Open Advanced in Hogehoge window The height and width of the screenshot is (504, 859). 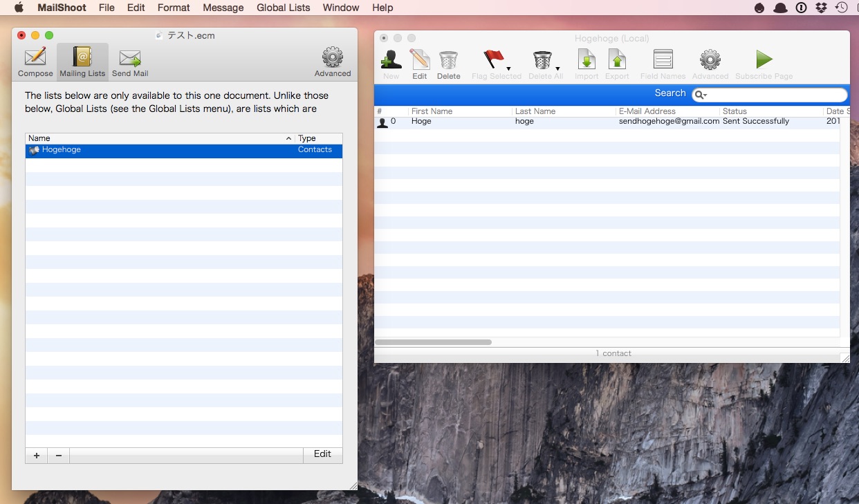point(710,65)
